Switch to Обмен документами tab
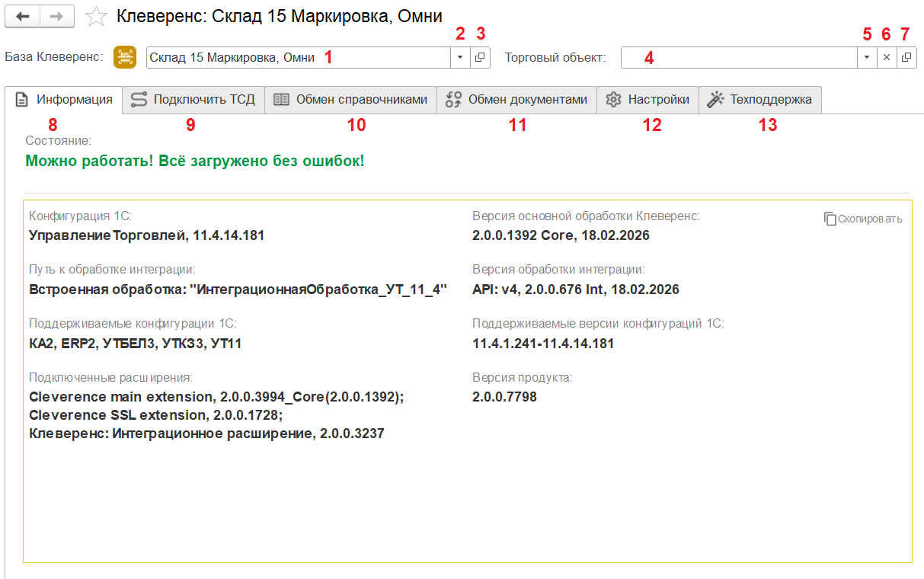Viewport: 924px width, 579px height. (516, 100)
